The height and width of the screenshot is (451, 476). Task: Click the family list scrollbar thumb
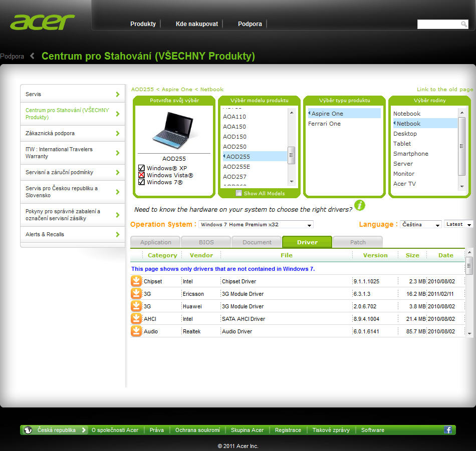pos(462,146)
